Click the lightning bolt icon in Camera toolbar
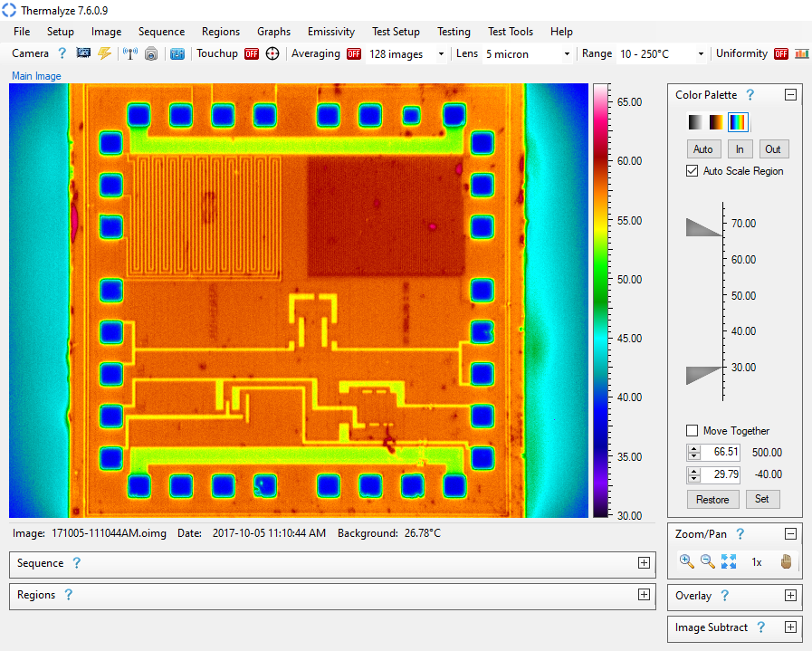The image size is (812, 651). point(105,53)
